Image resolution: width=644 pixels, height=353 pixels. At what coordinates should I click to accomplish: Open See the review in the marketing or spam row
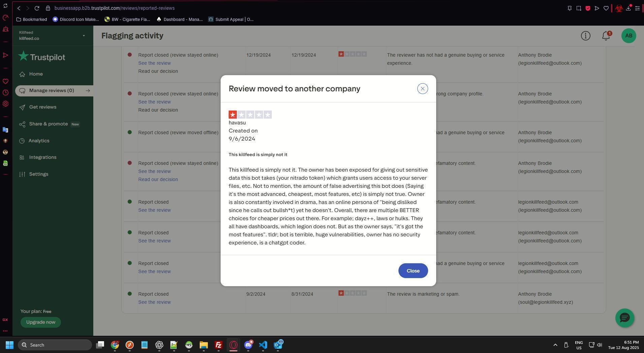(x=154, y=302)
